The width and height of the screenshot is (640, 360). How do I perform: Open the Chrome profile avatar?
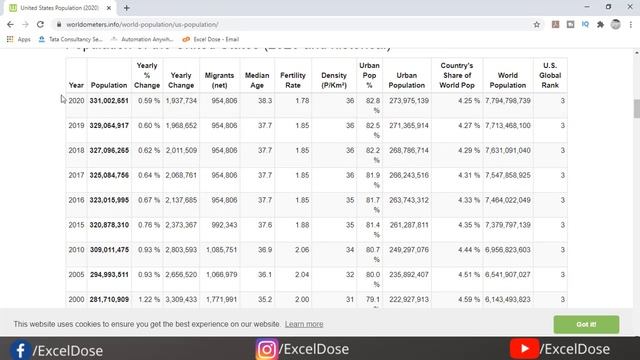click(x=616, y=24)
